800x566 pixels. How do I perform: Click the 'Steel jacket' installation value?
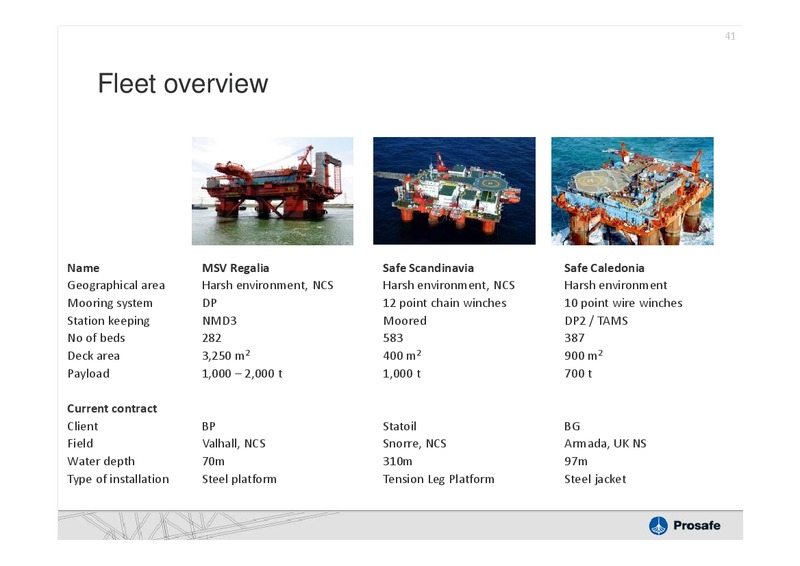[x=595, y=479]
